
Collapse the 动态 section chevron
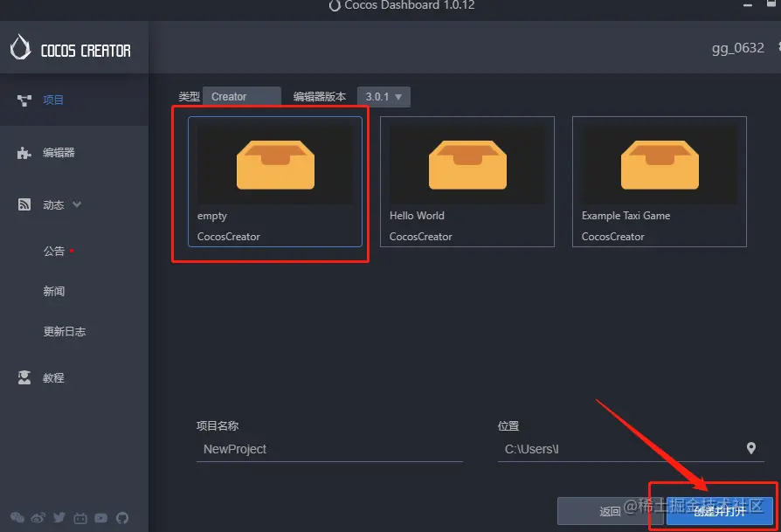[x=77, y=204]
